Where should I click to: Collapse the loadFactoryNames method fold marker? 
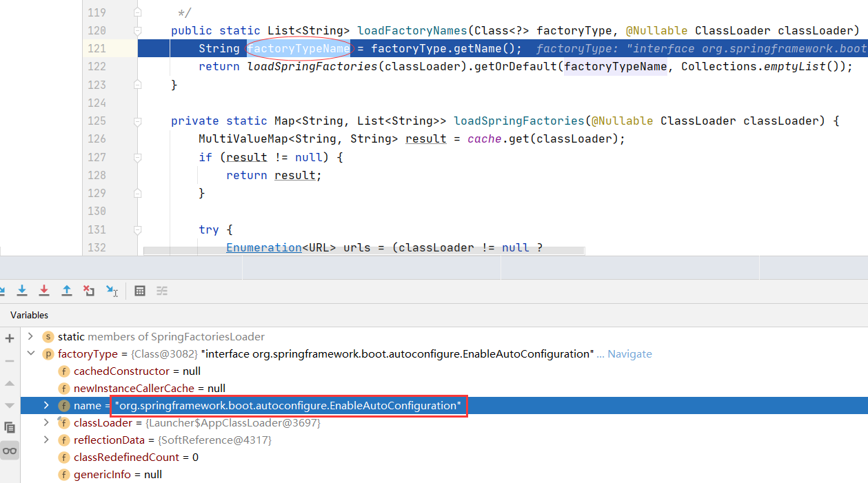click(x=137, y=30)
